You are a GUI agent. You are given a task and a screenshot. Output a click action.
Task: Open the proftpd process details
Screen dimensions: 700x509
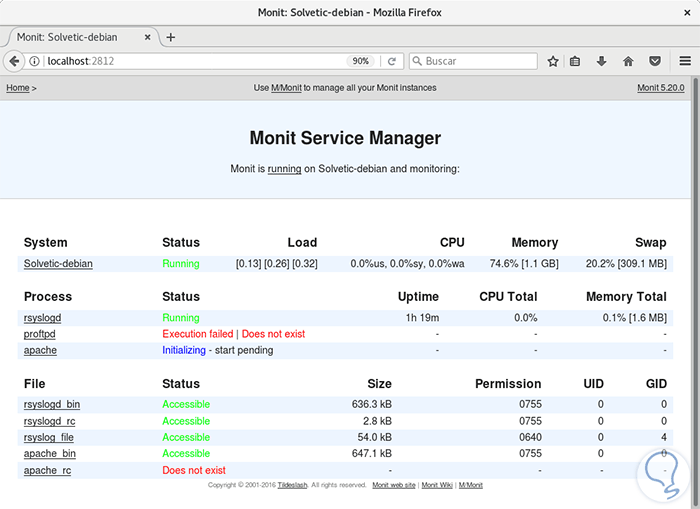tap(40, 334)
